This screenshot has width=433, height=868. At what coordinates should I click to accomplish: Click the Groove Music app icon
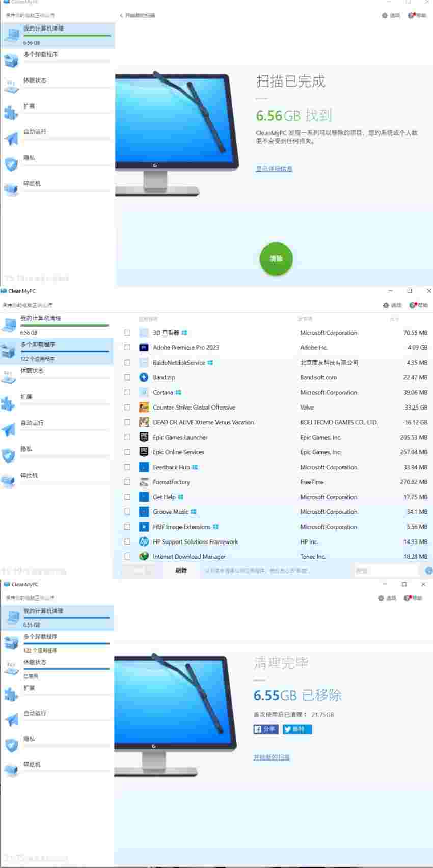tap(144, 512)
